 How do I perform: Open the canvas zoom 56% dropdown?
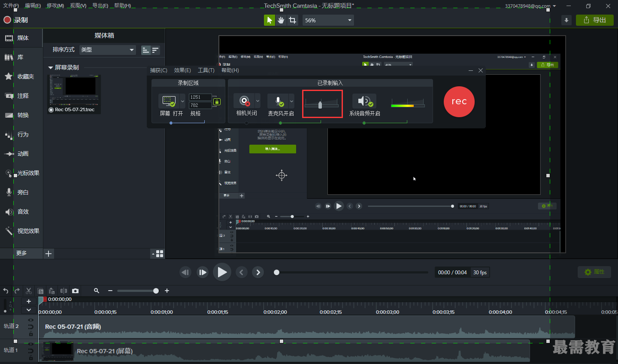point(328,20)
